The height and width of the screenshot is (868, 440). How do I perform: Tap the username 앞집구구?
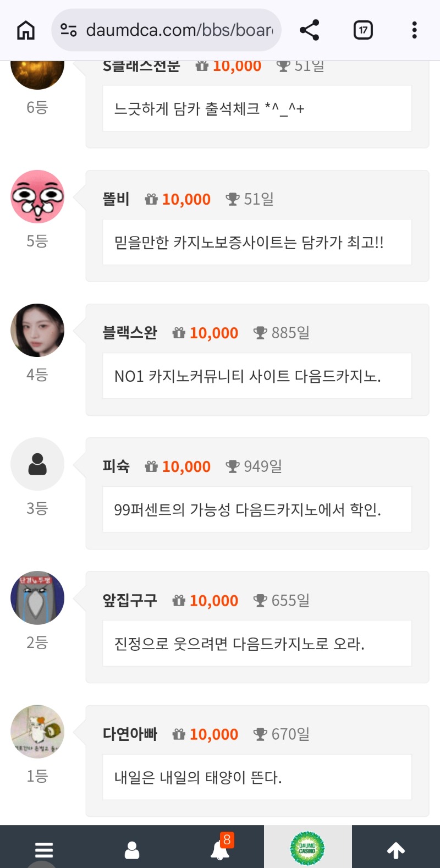(x=130, y=600)
